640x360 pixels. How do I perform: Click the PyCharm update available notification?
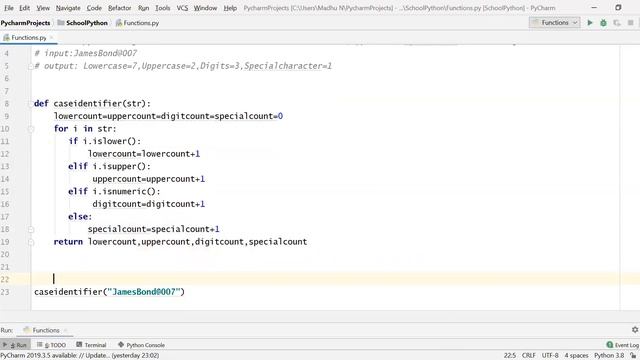tap(80, 356)
